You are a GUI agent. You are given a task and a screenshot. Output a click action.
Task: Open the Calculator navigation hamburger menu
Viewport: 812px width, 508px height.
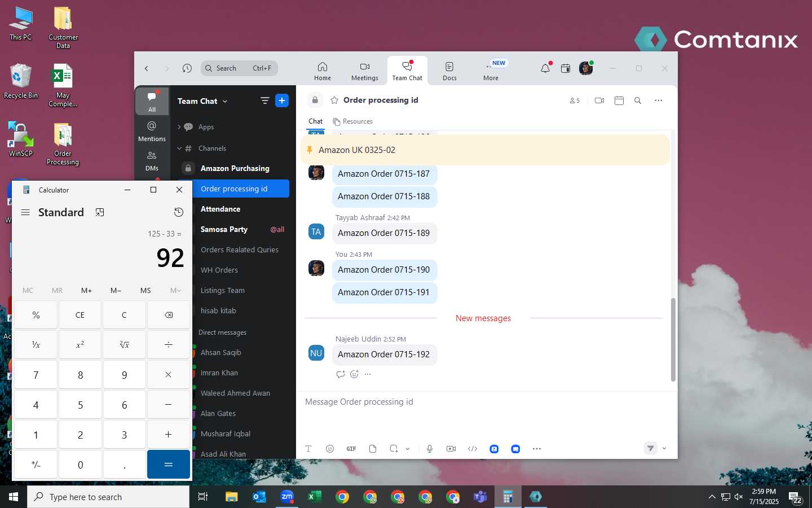(x=25, y=212)
